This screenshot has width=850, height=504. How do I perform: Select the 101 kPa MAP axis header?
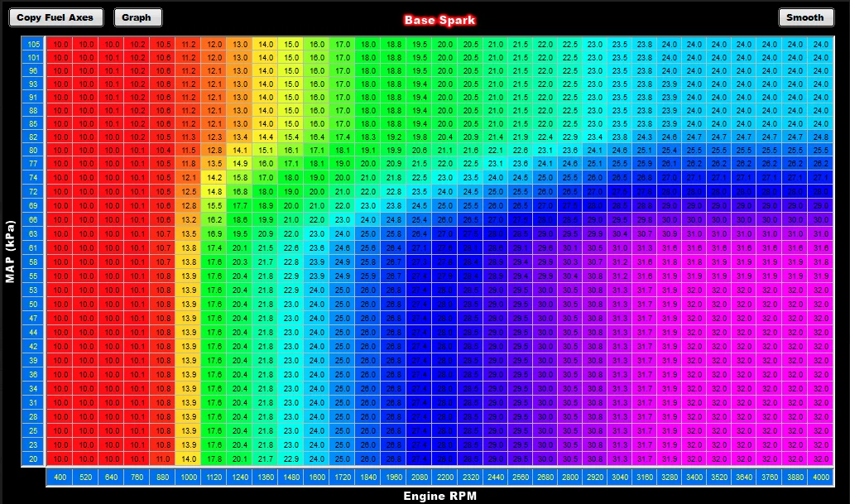[x=34, y=57]
